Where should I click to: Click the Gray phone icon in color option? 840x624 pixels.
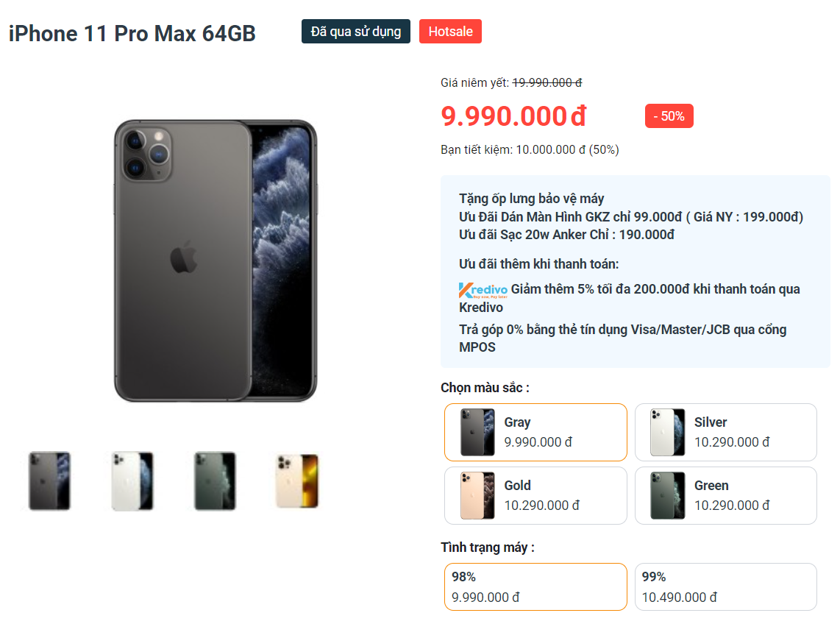point(477,432)
